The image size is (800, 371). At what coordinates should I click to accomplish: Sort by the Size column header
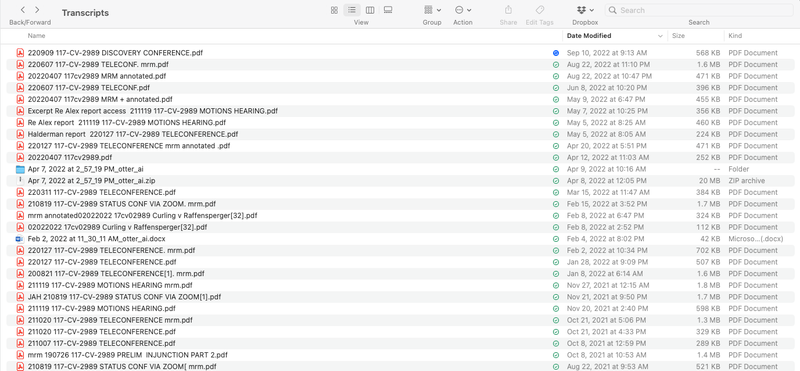[x=678, y=36]
